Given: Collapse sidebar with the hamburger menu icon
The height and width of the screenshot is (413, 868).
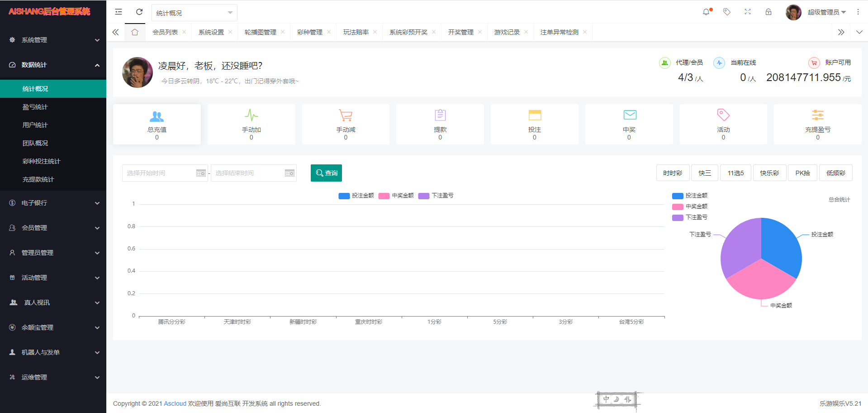Looking at the screenshot, I should pyautogui.click(x=119, y=12).
